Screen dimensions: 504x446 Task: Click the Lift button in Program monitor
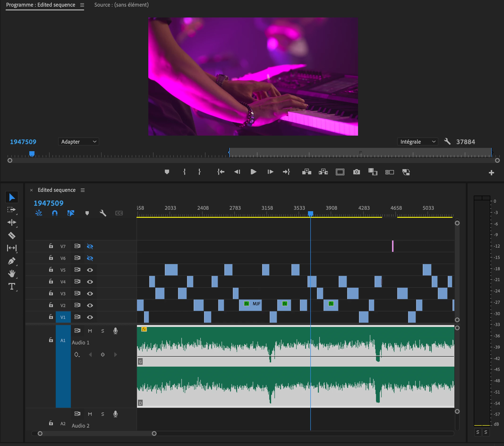[x=307, y=172]
